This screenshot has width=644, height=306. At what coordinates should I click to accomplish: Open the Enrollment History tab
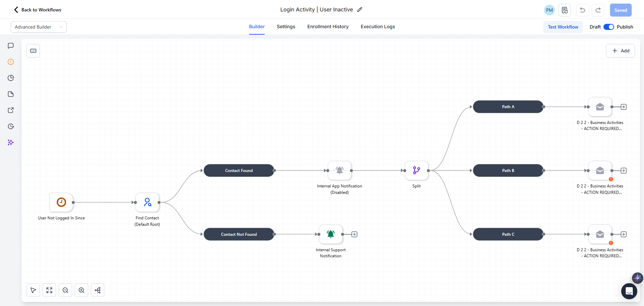click(328, 27)
